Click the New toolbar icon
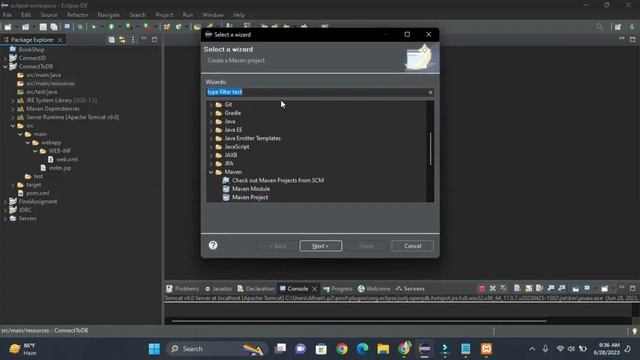Viewport: 640px width, 360px height. 8,27
